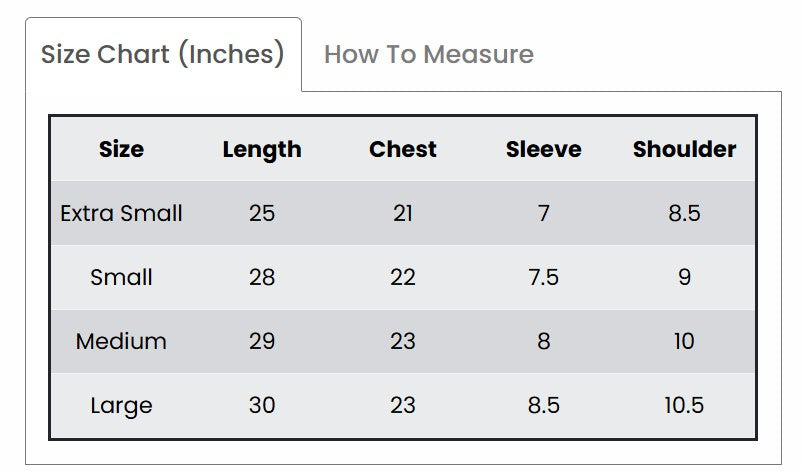Select the Medium row label
This screenshot has height=471, width=802.
tap(121, 341)
